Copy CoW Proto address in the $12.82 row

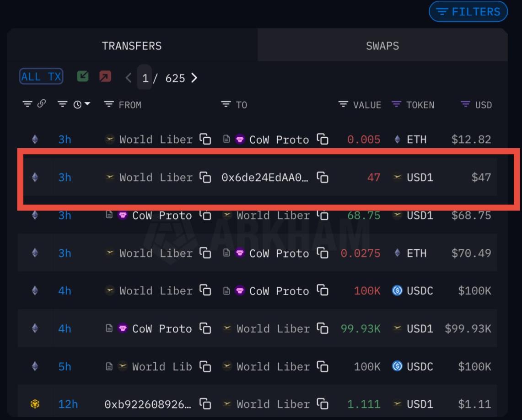[x=322, y=139]
